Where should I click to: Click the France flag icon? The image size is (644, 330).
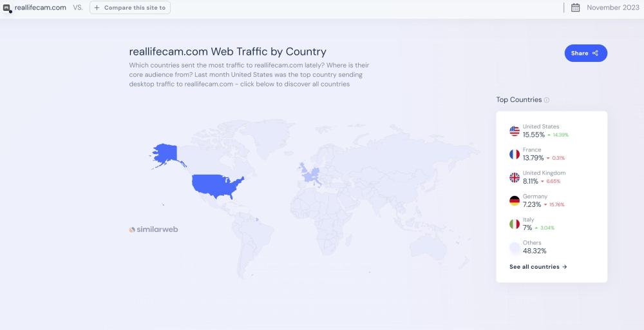point(514,154)
